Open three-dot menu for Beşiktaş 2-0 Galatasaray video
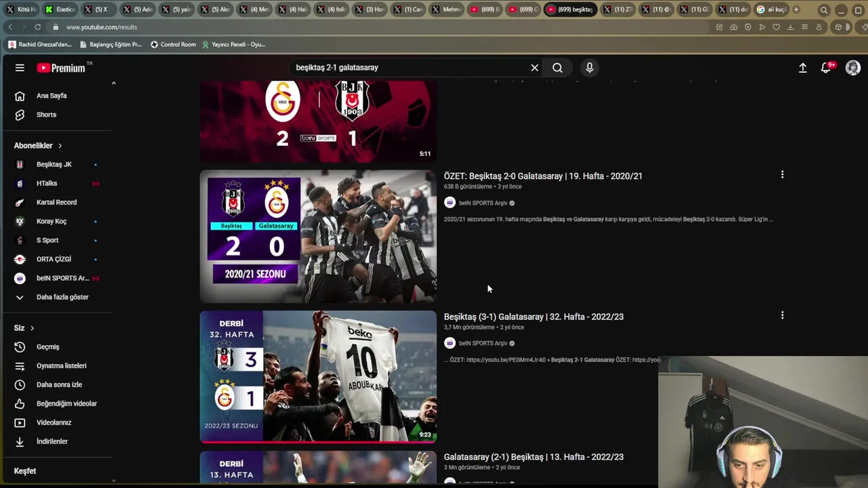Screen dimensions: 868x488 782,175
